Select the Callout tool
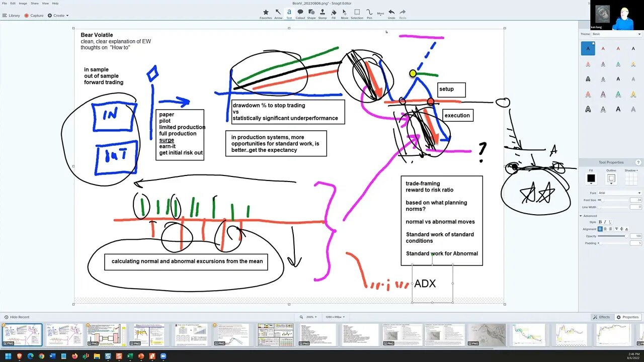Image resolution: width=644 pixels, height=362 pixels. tap(300, 14)
